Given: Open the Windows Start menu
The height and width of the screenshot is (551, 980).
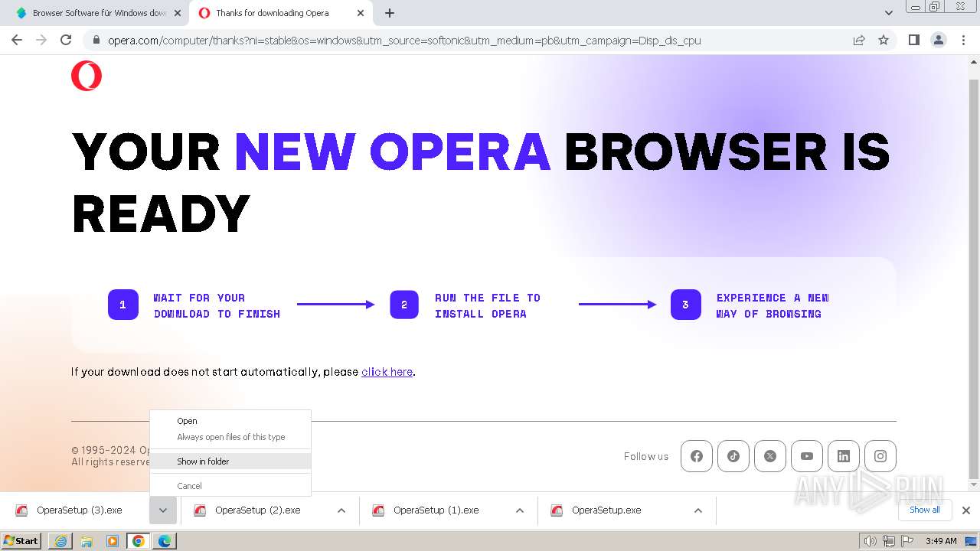Looking at the screenshot, I should coord(21,541).
